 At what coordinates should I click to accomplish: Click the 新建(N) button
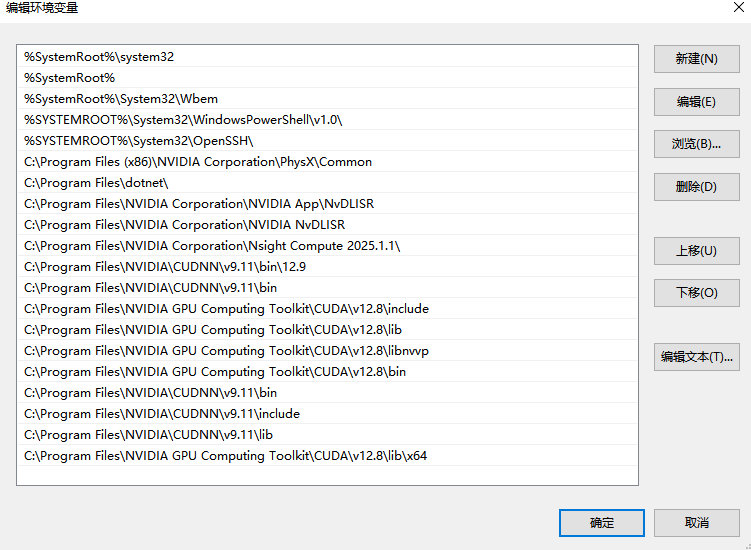pos(696,59)
